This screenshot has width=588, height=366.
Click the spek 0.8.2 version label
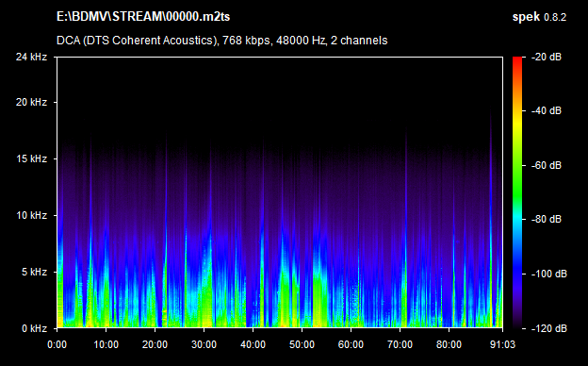pyautogui.click(x=539, y=17)
